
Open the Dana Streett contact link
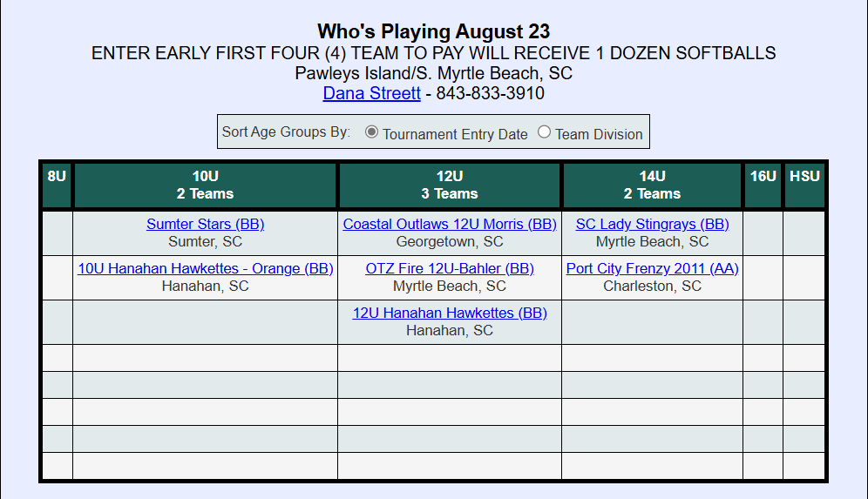point(371,93)
